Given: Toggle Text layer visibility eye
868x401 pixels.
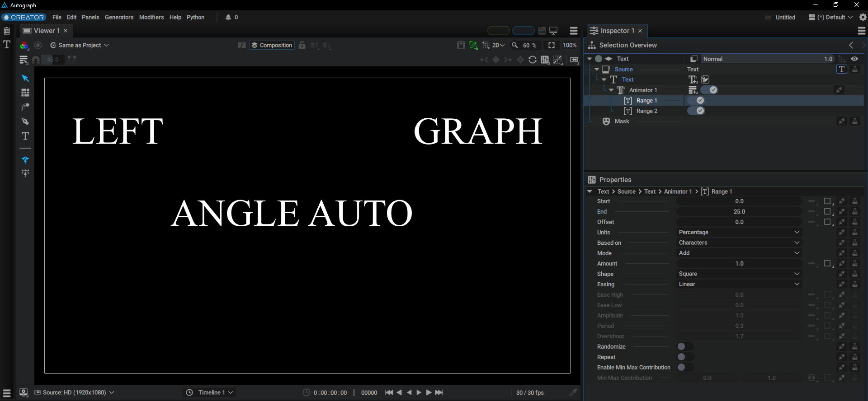Looking at the screenshot, I should coord(854,59).
